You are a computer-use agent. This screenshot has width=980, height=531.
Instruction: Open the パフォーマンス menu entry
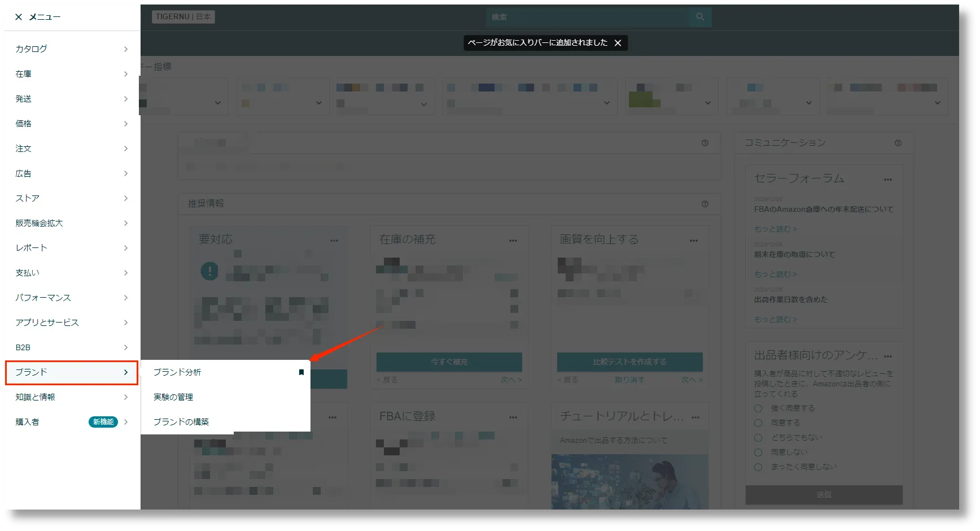tap(72, 298)
